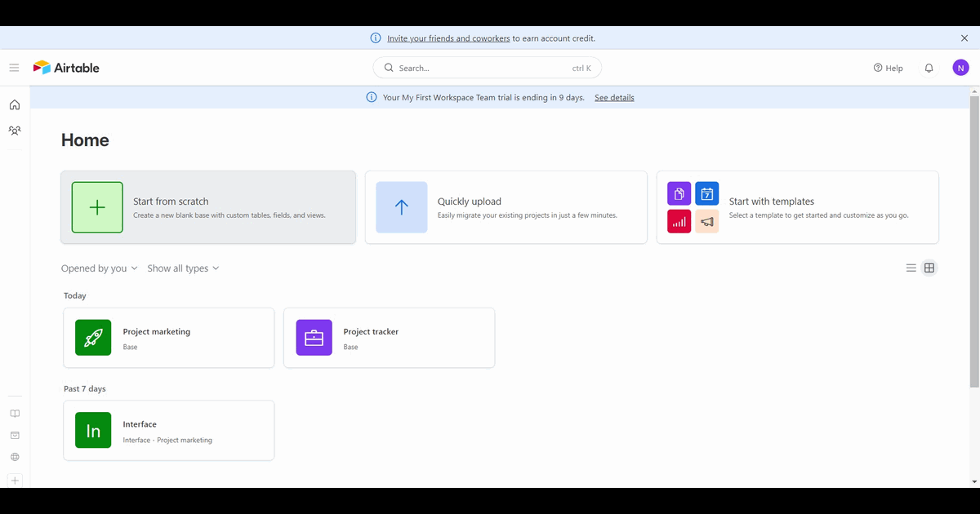Open workspaces people icon in sidebar

click(x=14, y=131)
